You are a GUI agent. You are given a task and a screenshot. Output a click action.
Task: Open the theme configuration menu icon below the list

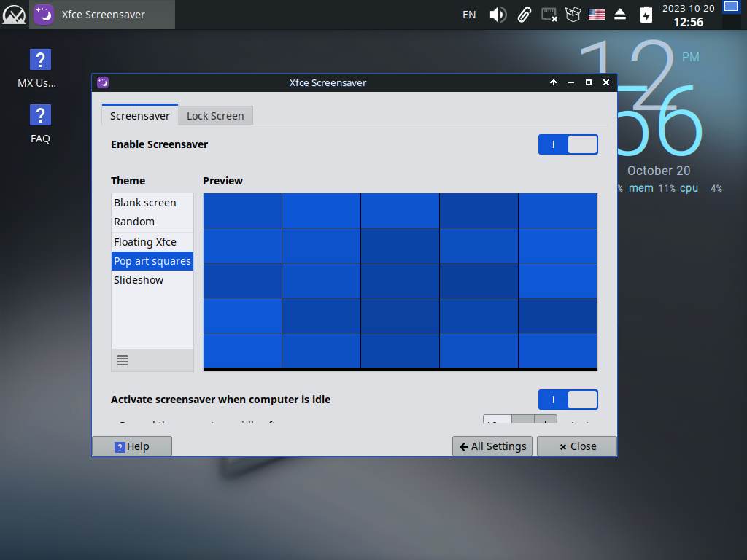coord(123,360)
